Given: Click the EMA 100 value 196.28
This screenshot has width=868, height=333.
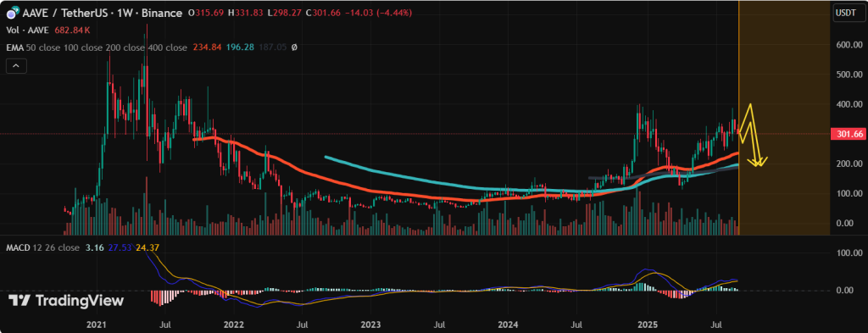Looking at the screenshot, I should [240, 47].
